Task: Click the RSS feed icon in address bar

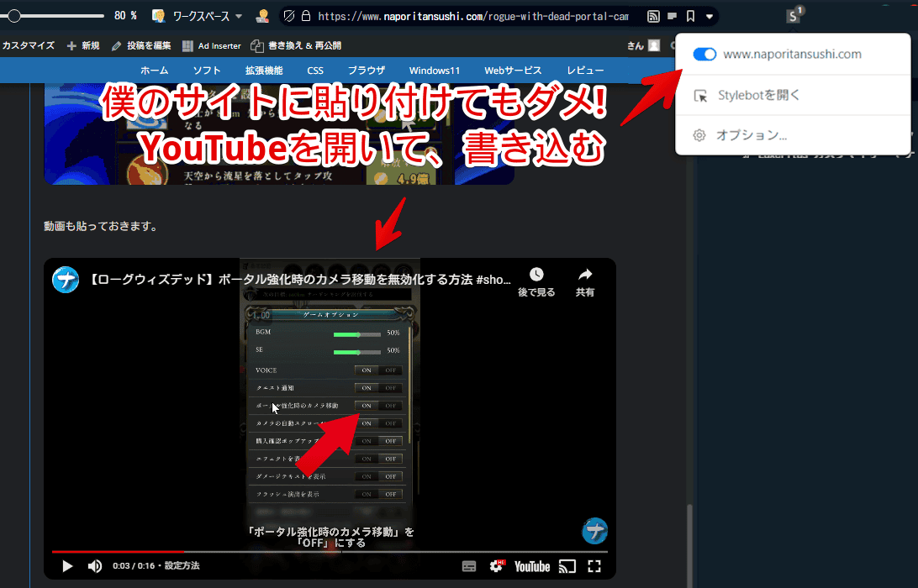Action: coord(653,17)
